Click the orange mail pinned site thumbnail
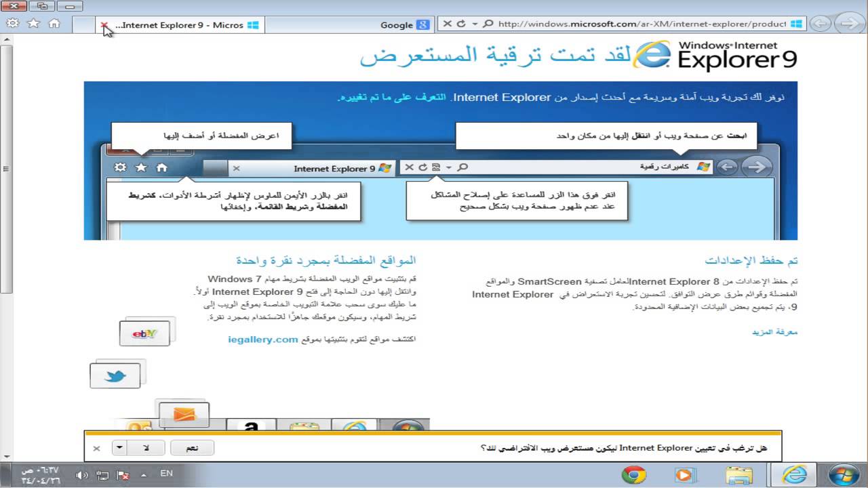Viewport: 868px width, 488px height. coord(184,414)
